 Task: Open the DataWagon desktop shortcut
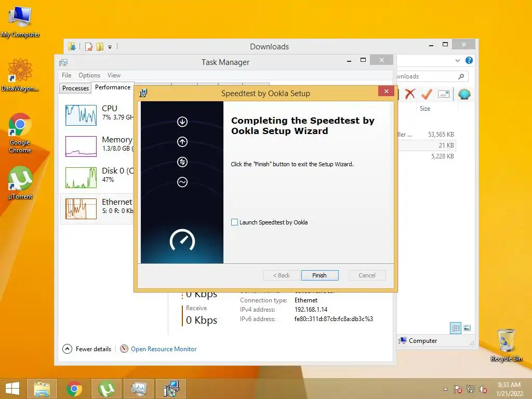pos(20,75)
